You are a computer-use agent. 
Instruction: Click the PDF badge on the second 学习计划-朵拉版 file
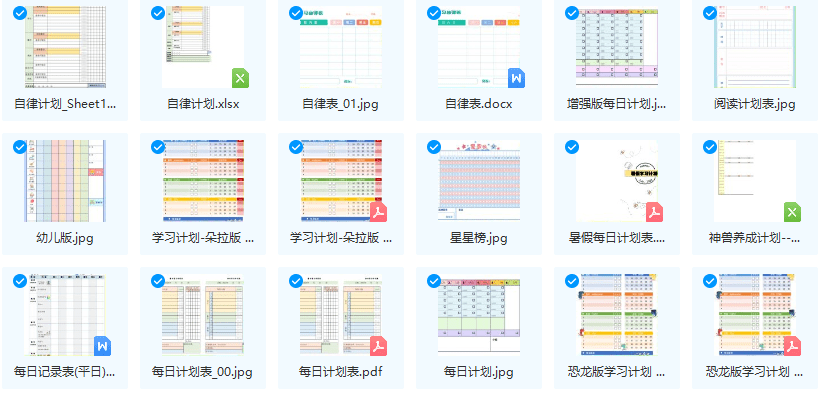click(379, 212)
